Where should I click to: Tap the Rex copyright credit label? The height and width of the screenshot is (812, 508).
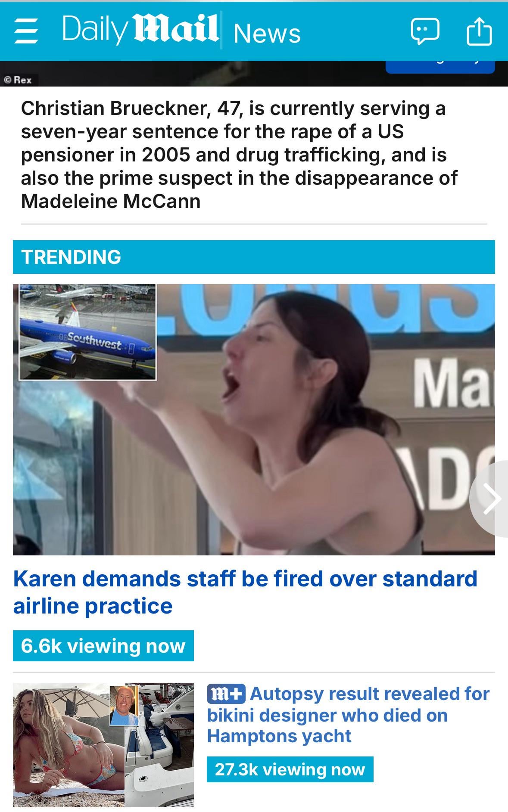tap(19, 80)
